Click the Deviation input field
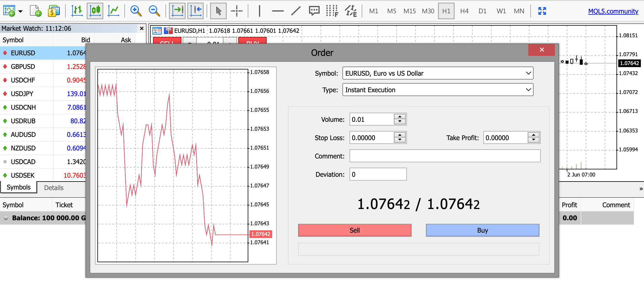 pyautogui.click(x=378, y=174)
